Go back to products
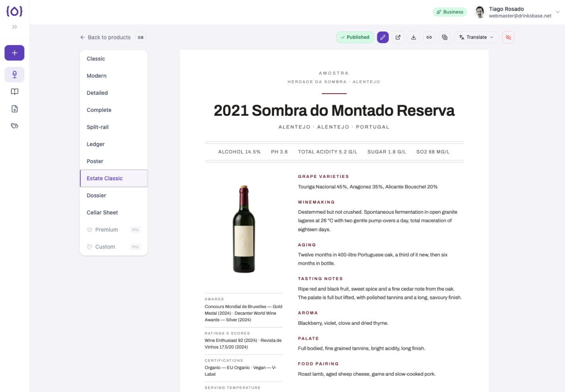The width and height of the screenshot is (565, 392). (105, 37)
